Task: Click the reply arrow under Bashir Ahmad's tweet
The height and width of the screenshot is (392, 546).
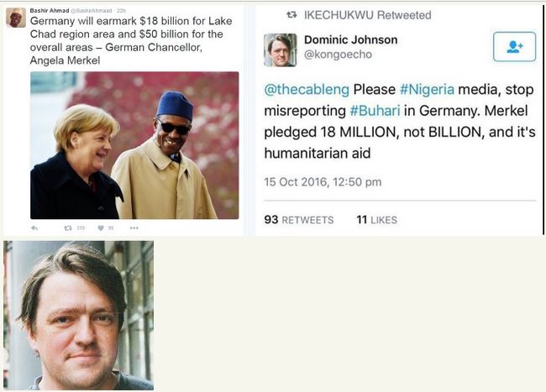Action: tap(34, 227)
